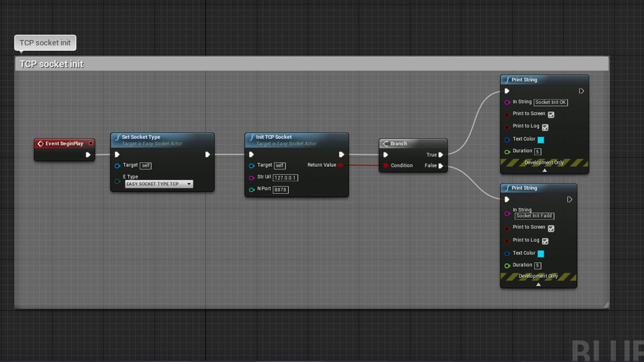Screen dimensions: 644x362
Task: Toggle Print to Screen on bottom Print String
Action: (x=551, y=228)
